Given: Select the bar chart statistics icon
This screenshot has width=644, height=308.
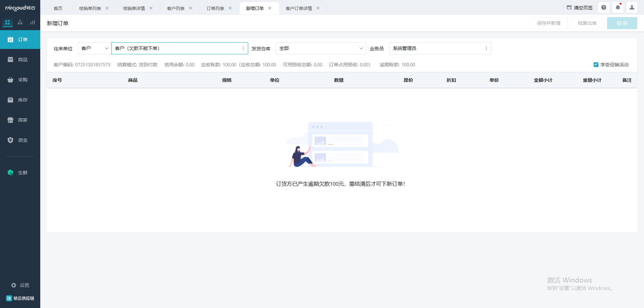Looking at the screenshot, I should [x=33, y=22].
